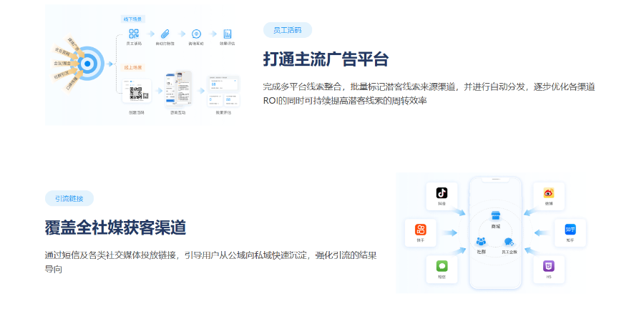Screen dimensions: 644x309
Task: Select the green SMS (短信) icon
Action: [441, 266]
